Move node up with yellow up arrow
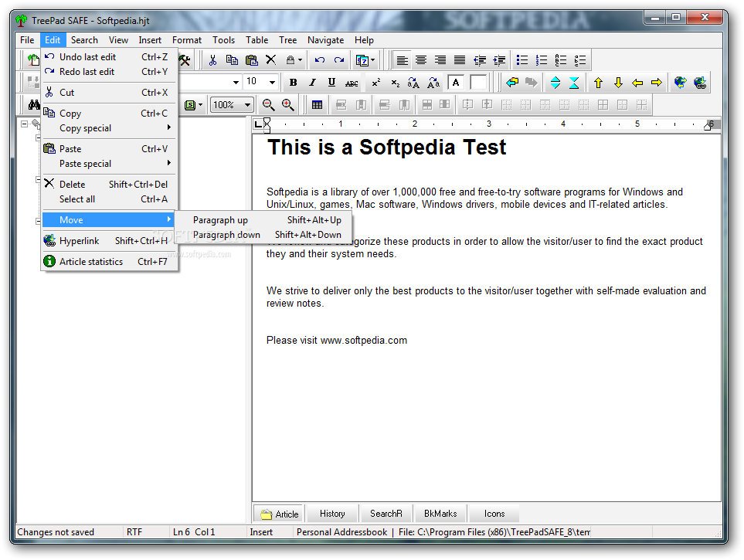The width and height of the screenshot is (744, 560). [598, 83]
